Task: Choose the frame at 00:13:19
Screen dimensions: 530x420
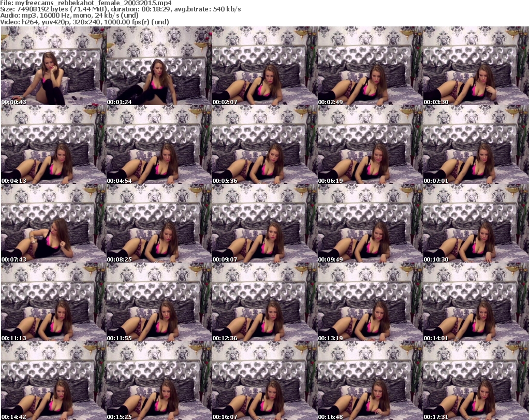Action: point(370,301)
